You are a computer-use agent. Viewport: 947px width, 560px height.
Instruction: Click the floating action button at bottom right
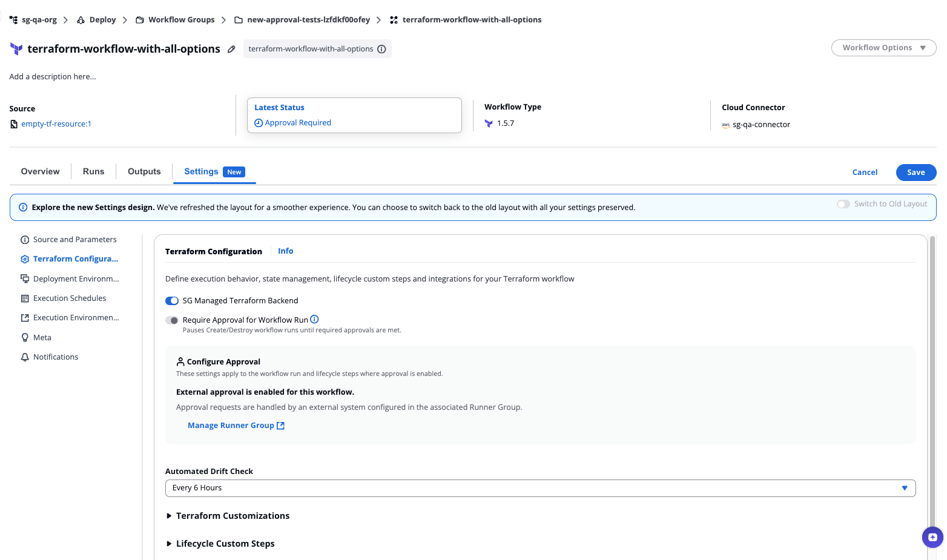pos(932,537)
